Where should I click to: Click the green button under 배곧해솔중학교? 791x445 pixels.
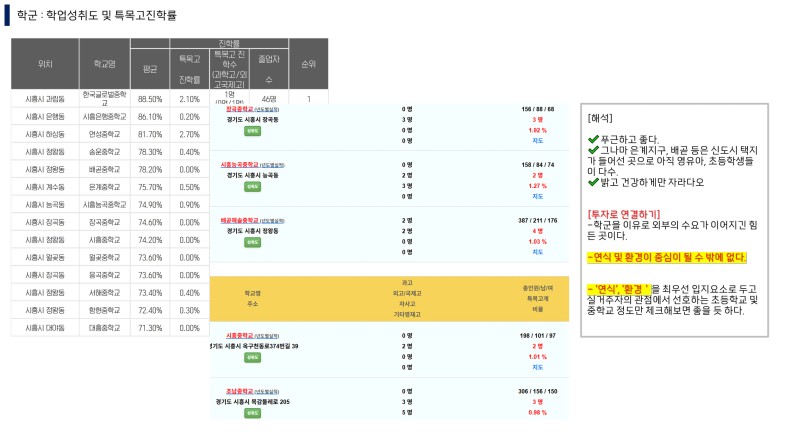click(x=252, y=242)
